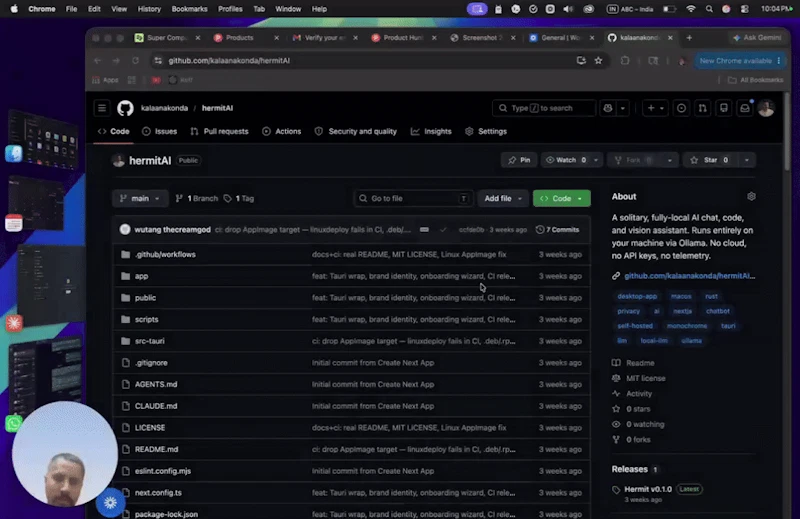This screenshot has height=519, width=800.
Task: Open the README.md file
Action: [x=157, y=450]
